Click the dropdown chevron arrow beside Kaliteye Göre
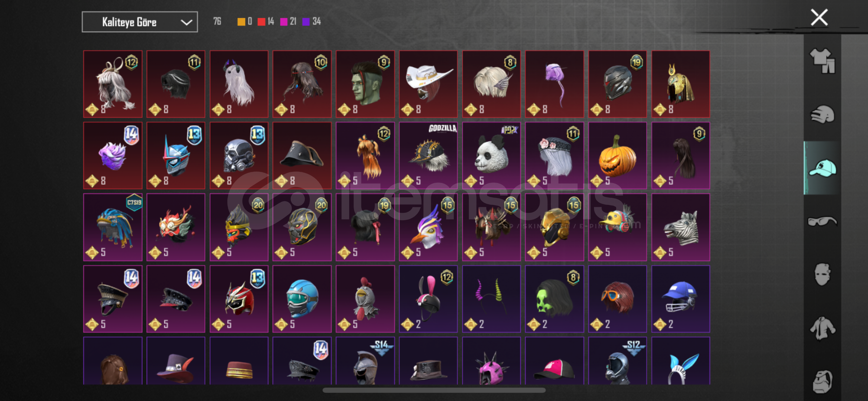The height and width of the screenshot is (401, 868). point(186,22)
